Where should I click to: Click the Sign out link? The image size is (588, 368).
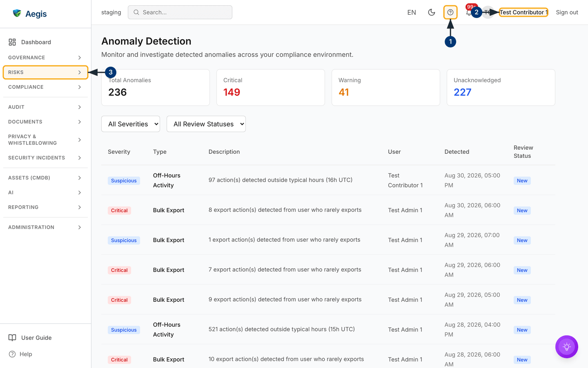pos(567,12)
